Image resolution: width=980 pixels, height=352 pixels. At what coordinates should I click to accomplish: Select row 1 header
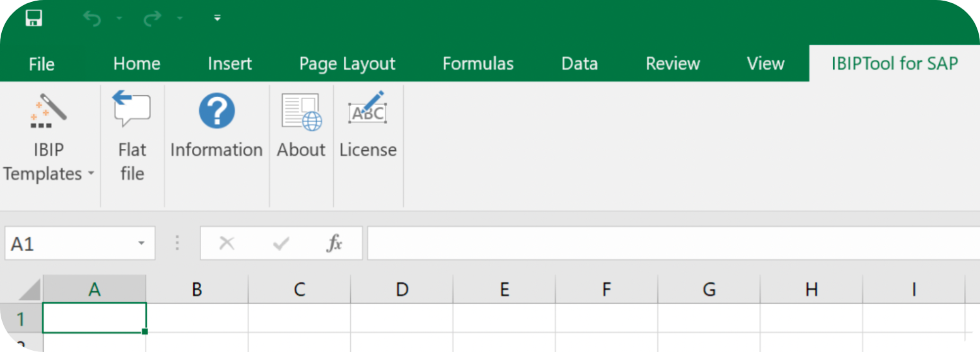[x=21, y=318]
